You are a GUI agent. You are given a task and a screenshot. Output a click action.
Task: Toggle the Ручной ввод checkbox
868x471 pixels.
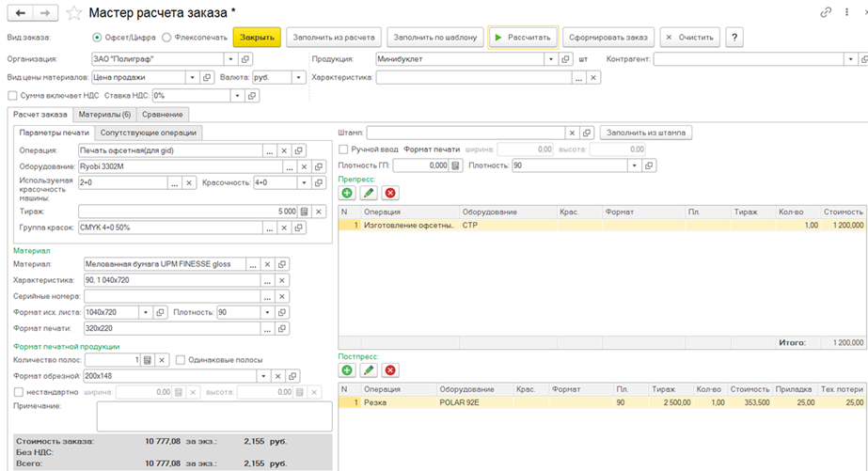tap(344, 149)
